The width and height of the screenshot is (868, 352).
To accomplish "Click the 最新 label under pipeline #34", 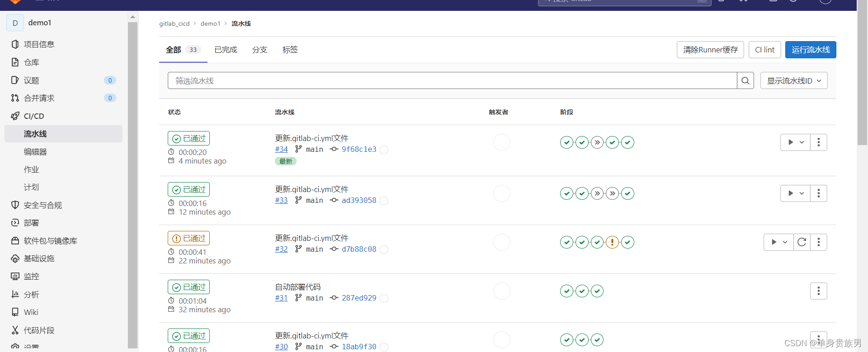I will pyautogui.click(x=286, y=161).
